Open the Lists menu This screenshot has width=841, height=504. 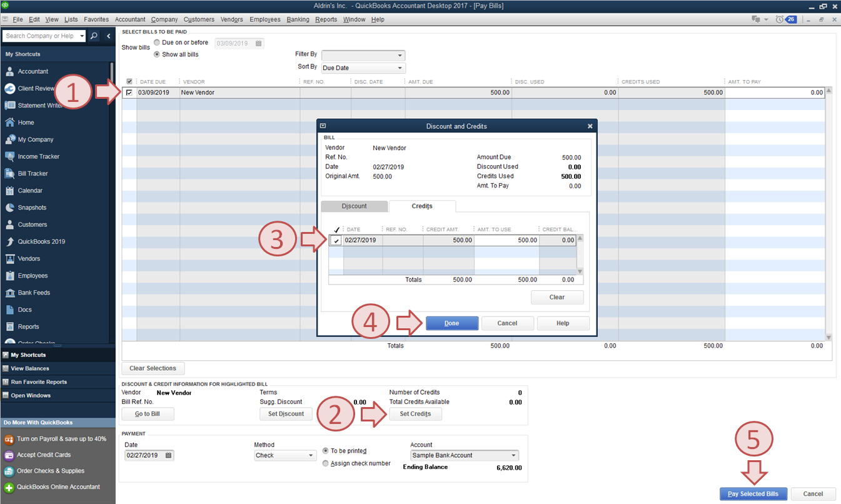[71, 19]
